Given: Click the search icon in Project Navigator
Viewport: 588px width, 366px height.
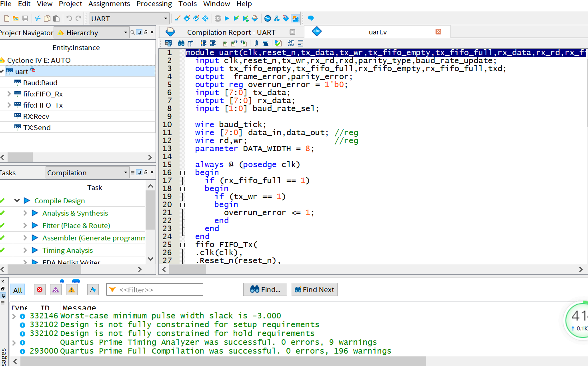Looking at the screenshot, I should (x=132, y=32).
